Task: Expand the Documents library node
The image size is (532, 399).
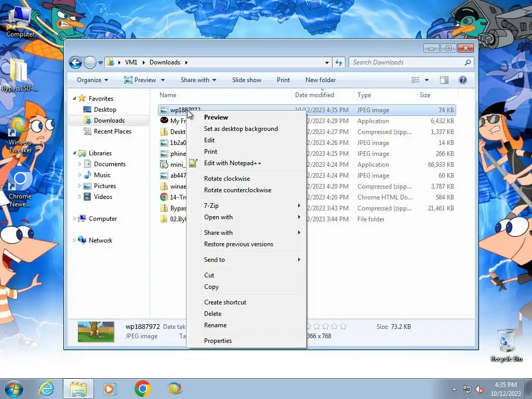Action: 79,164
